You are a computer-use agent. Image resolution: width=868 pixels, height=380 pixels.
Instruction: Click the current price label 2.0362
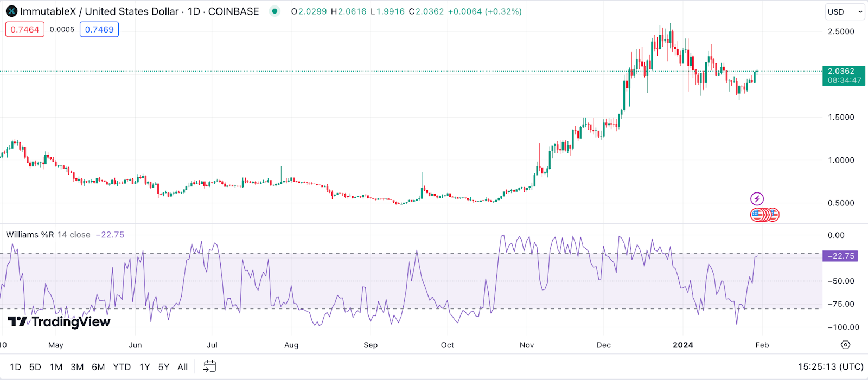click(844, 75)
